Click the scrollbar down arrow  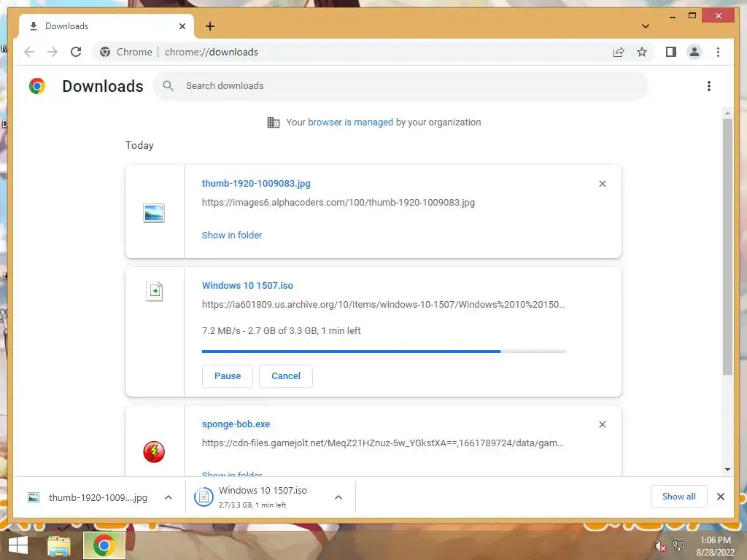(727, 470)
